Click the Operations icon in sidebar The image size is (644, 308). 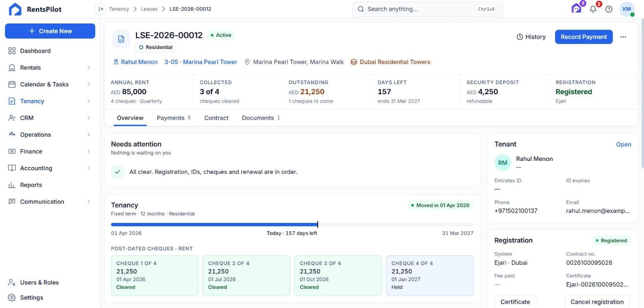coord(12,135)
